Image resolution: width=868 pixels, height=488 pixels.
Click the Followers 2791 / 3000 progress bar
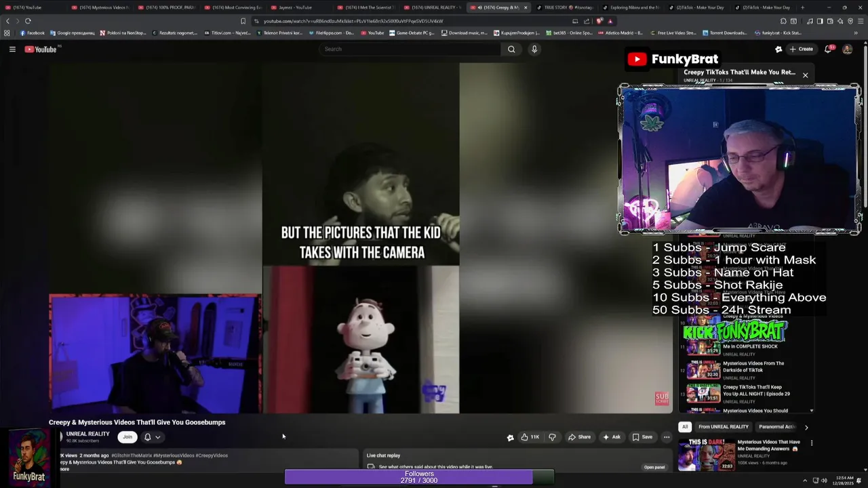(x=419, y=477)
